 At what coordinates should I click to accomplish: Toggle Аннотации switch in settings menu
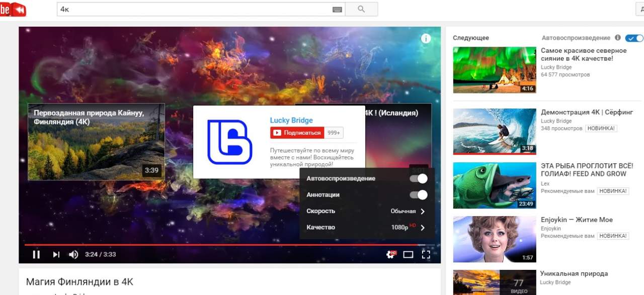click(x=418, y=194)
